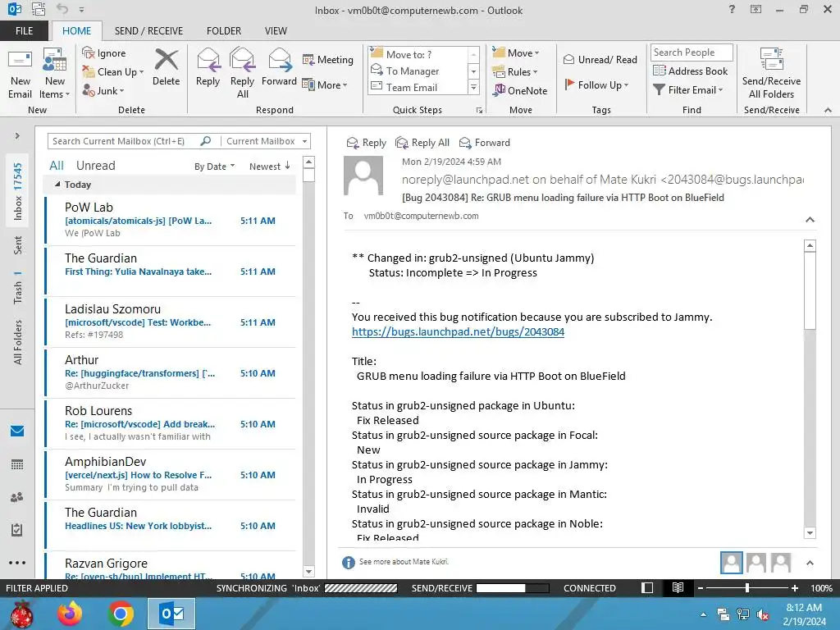Open Quick Steps dialog launcher
The width and height of the screenshot is (840, 630).
coord(479,111)
